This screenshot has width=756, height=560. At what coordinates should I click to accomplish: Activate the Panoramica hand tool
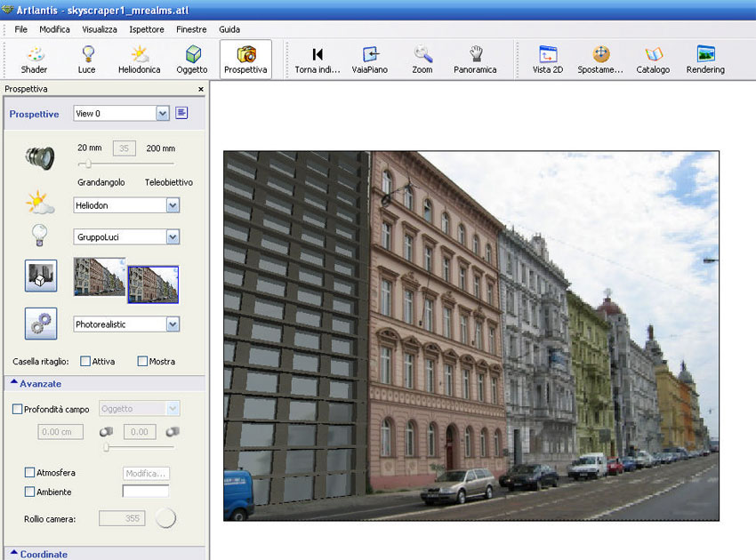click(475, 60)
